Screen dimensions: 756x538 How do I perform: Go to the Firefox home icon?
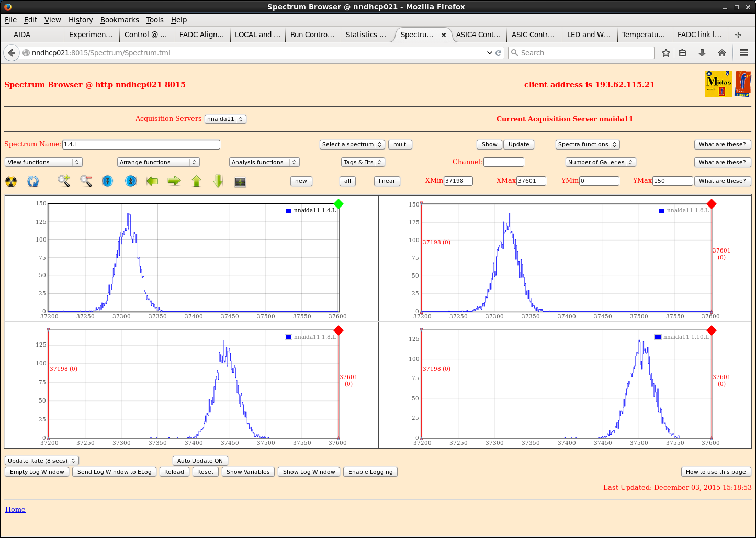(x=722, y=53)
